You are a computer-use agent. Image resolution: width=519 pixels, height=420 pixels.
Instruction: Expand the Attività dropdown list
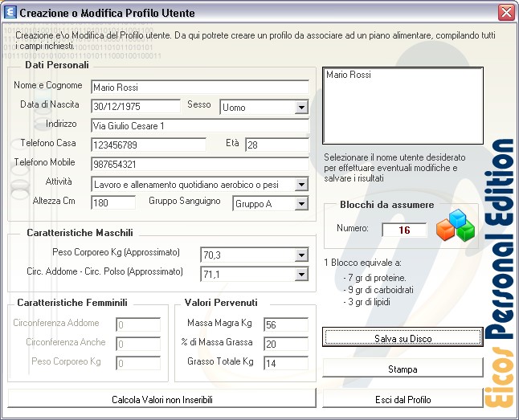tap(301, 185)
